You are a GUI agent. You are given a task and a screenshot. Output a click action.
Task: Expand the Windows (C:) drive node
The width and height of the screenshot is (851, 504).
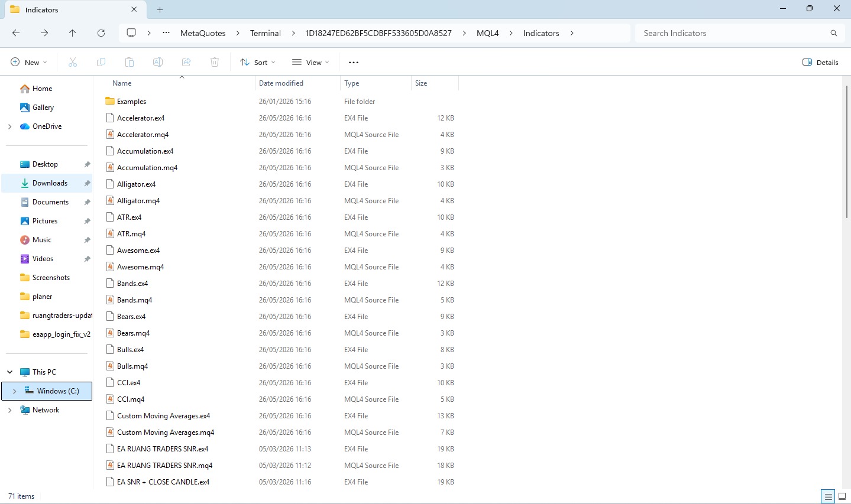pos(14,391)
